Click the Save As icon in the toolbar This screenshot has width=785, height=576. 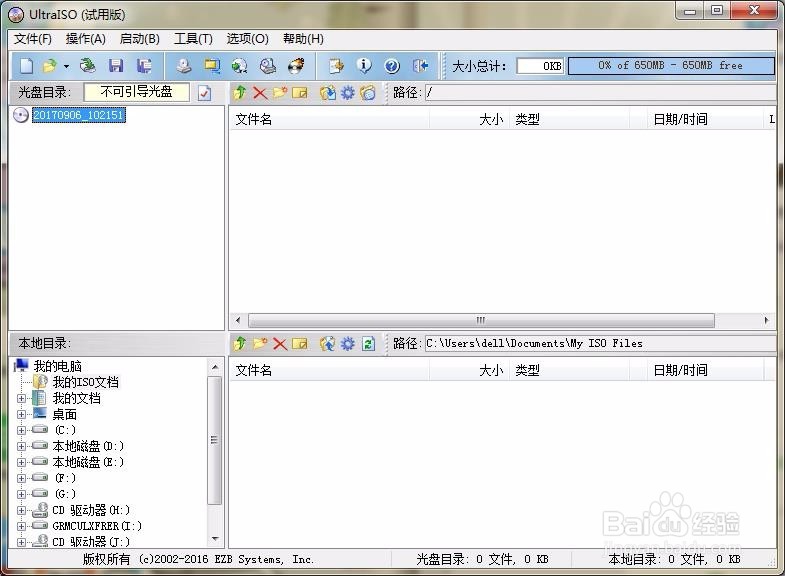point(144,66)
